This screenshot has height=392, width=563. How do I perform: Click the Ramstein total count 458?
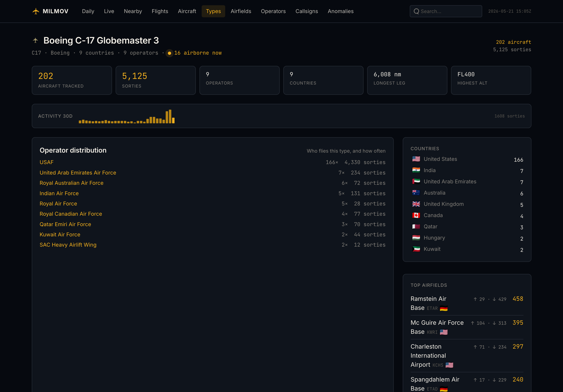pyautogui.click(x=518, y=299)
